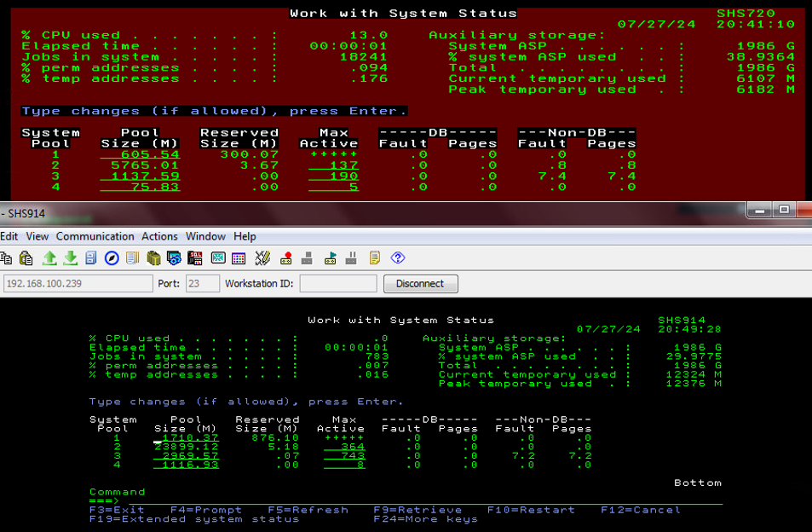Click max active 743 in SHS914
This screenshot has width=812, height=532.
tap(344, 456)
